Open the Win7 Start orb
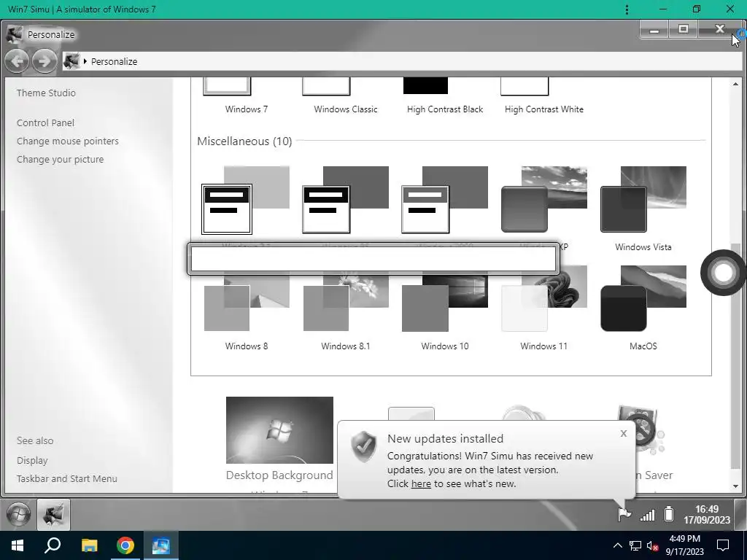The image size is (747, 560). [19, 514]
